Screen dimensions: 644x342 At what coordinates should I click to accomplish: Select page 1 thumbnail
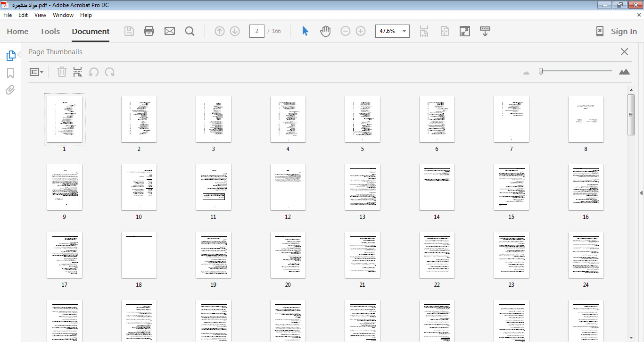click(65, 119)
